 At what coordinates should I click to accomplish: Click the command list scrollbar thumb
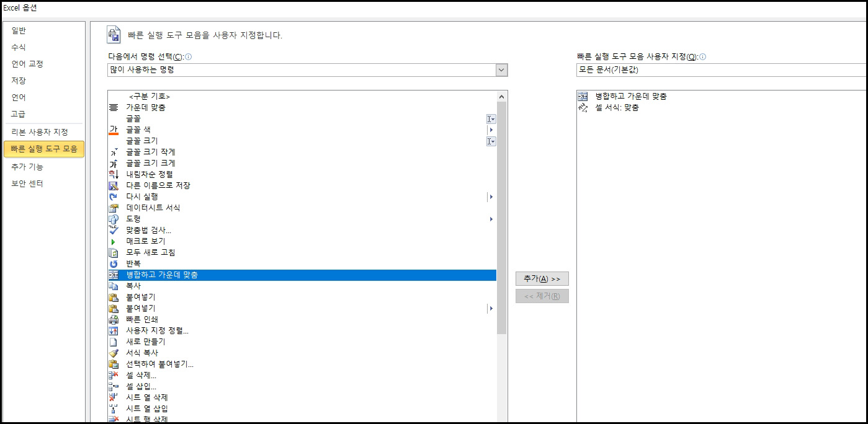pyautogui.click(x=501, y=218)
